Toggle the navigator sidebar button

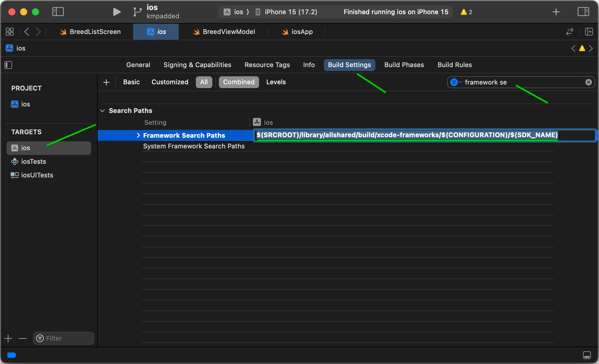(x=58, y=12)
